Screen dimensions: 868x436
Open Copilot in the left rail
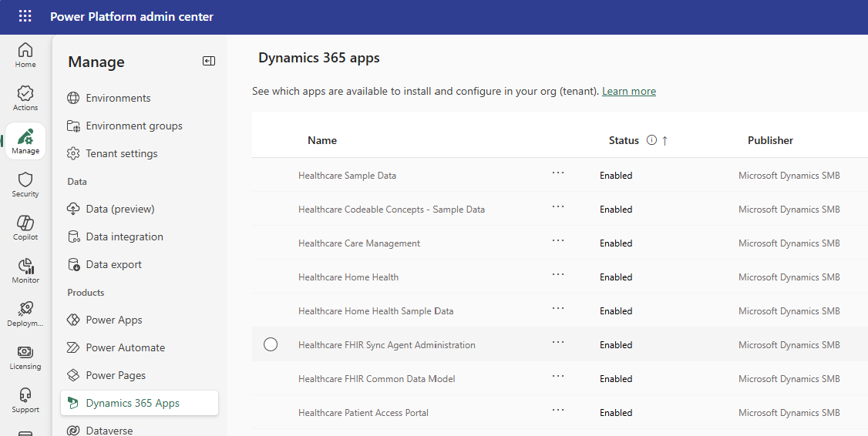tap(25, 227)
